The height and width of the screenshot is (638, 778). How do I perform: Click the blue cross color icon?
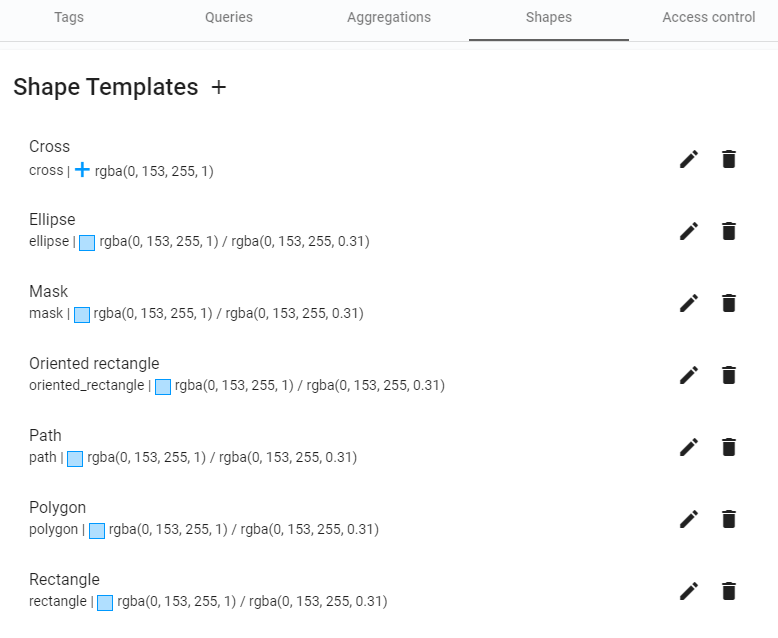(x=82, y=171)
